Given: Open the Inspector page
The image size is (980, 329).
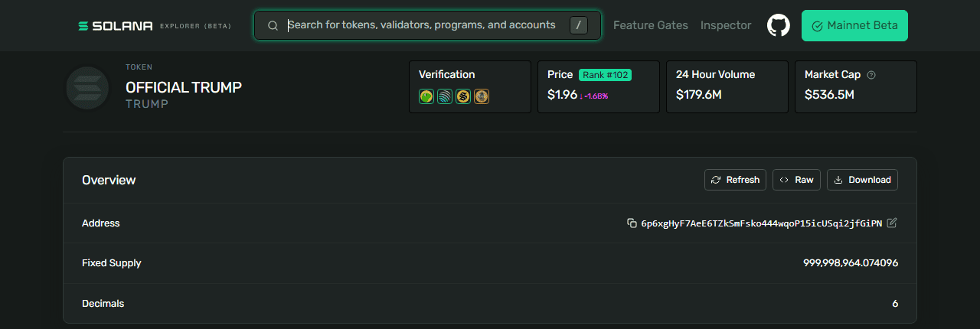Looking at the screenshot, I should (x=726, y=25).
